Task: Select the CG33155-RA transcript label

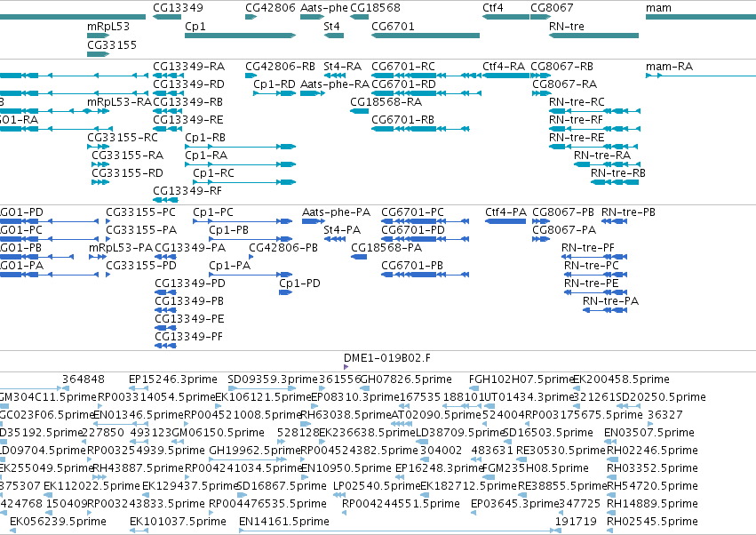Action: pyautogui.click(x=127, y=156)
